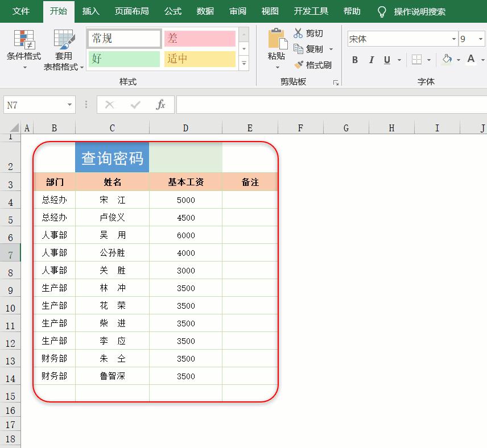Apply the green 好 cell style
This screenshot has width=487, height=448.
coord(123,59)
